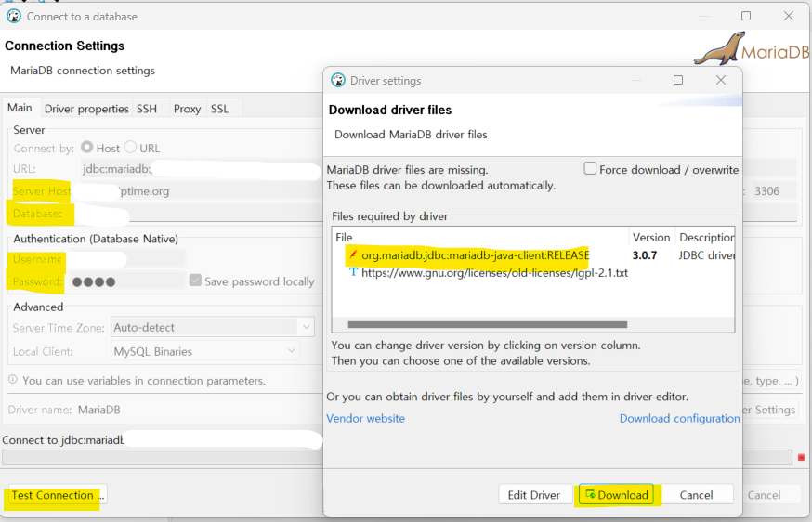Select the URL radio button
The image size is (812, 522).
coord(130,148)
